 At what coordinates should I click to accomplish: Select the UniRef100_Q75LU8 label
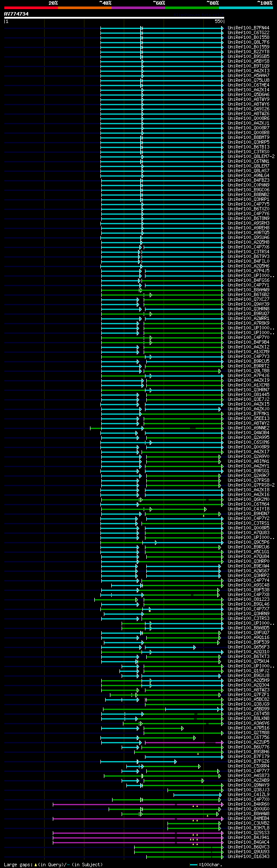248,81
